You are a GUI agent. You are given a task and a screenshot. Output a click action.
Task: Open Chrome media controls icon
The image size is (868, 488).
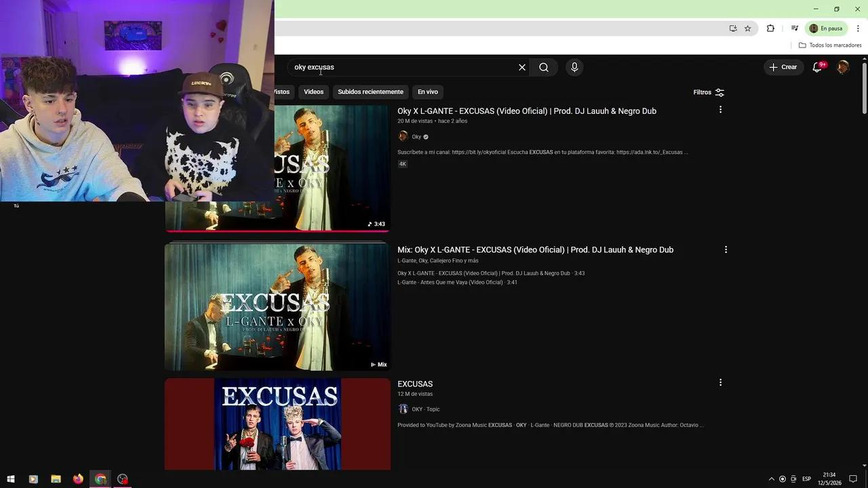pyautogui.click(x=794, y=28)
